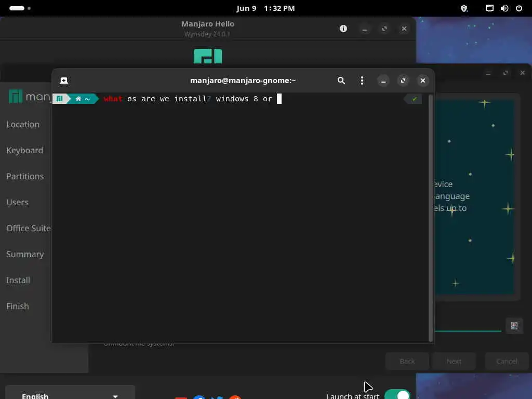
Task: Open the power icon in the top bar
Action: pyautogui.click(x=519, y=8)
